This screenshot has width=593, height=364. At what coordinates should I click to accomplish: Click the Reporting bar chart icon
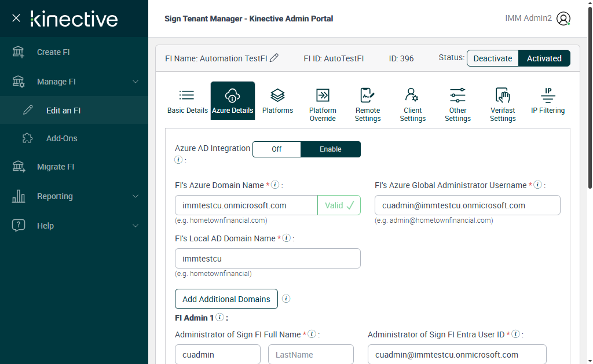point(18,196)
